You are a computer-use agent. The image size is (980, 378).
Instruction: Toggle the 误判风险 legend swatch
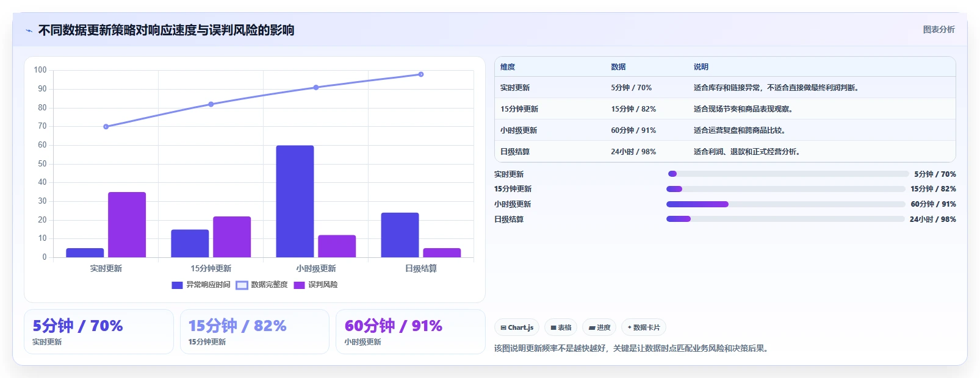(299, 285)
